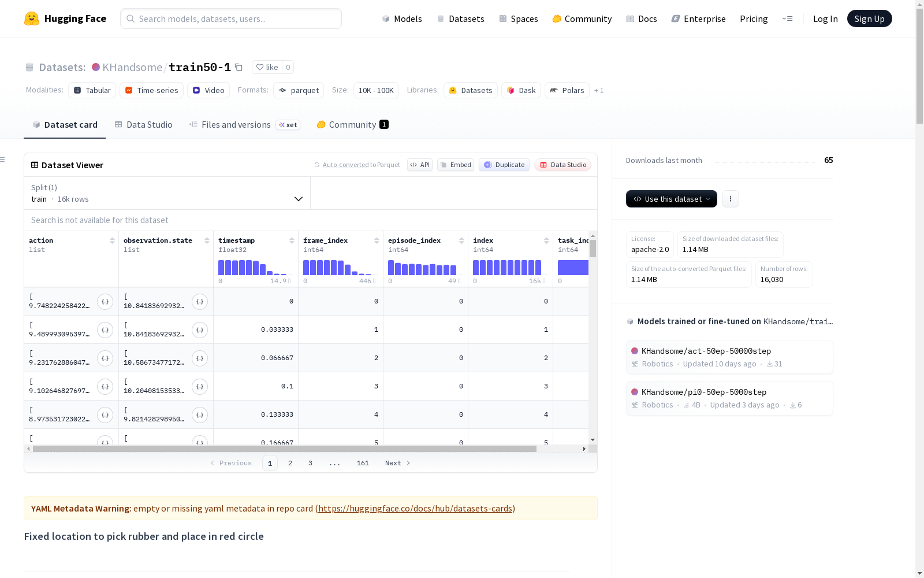Image resolution: width=924 pixels, height=578 pixels.
Task: Sort by the index column
Action: click(x=546, y=240)
